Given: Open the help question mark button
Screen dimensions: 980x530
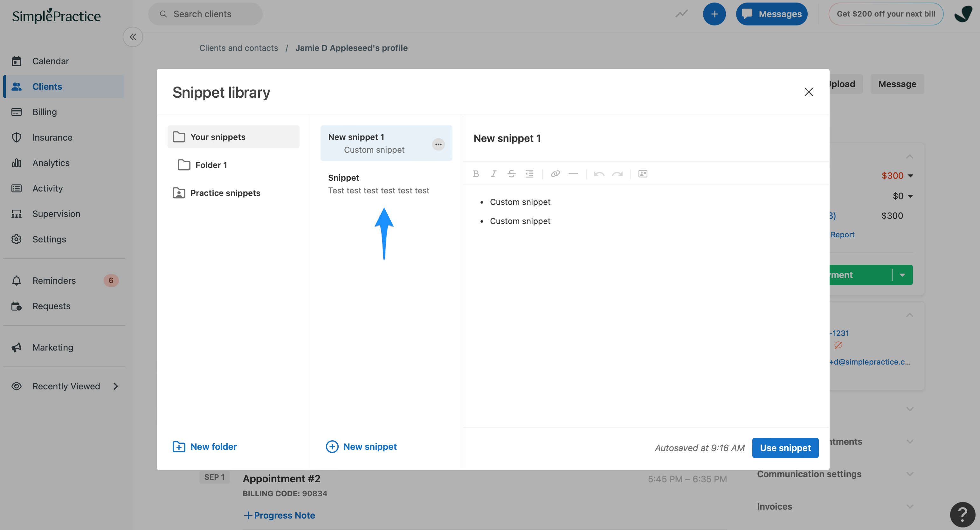Looking at the screenshot, I should coord(963,514).
